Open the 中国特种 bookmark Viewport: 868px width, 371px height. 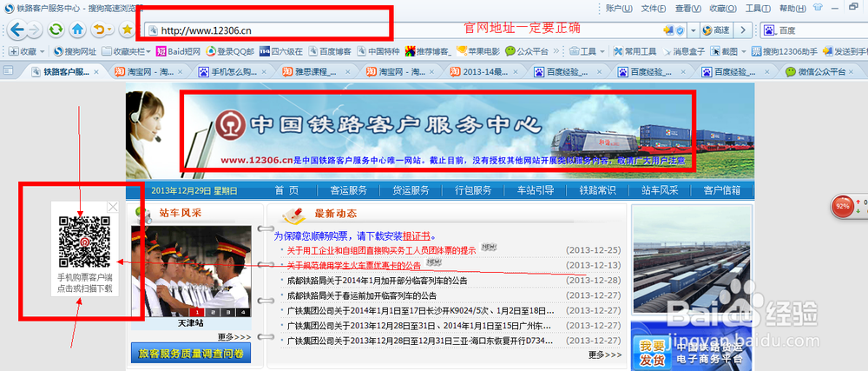tap(378, 51)
